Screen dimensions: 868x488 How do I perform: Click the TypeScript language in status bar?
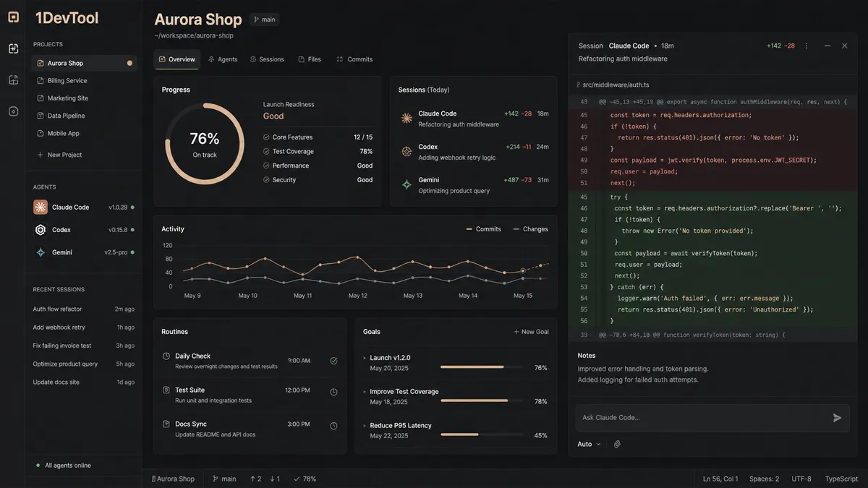pos(841,479)
